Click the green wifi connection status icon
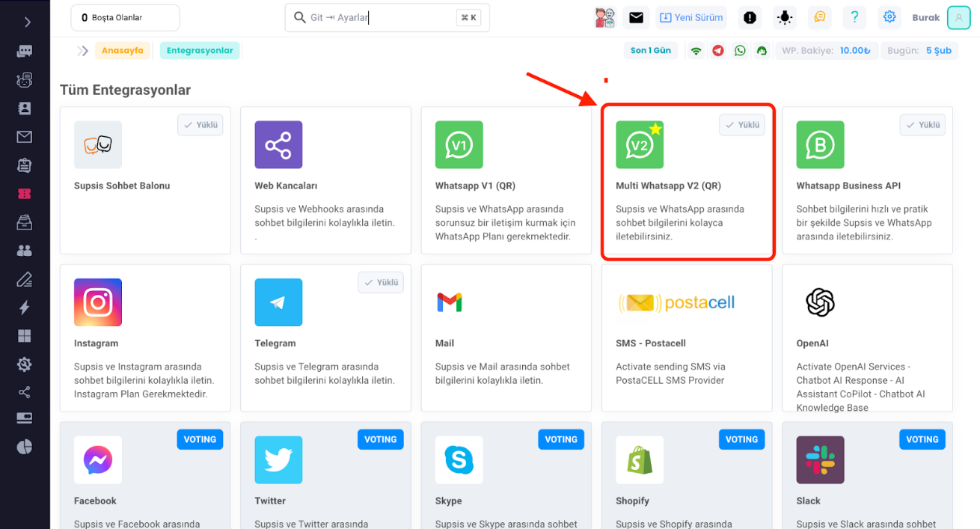Viewport: 980px width, 529px height. (696, 51)
